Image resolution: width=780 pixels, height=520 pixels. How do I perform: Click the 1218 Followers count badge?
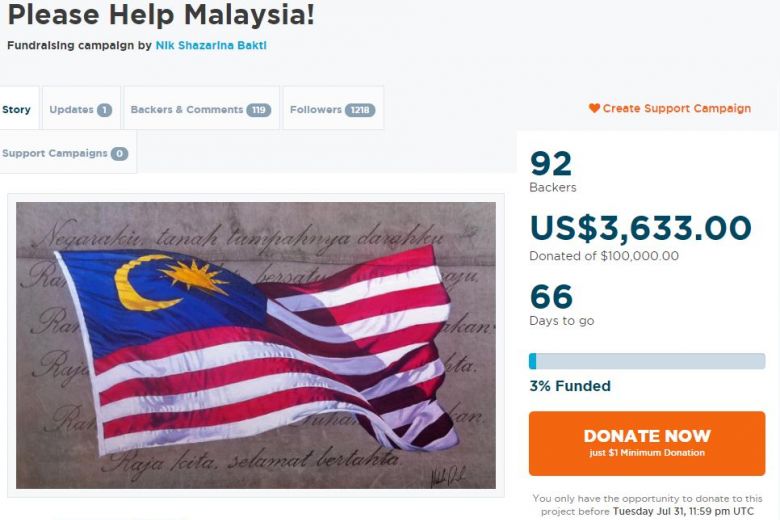point(360,110)
